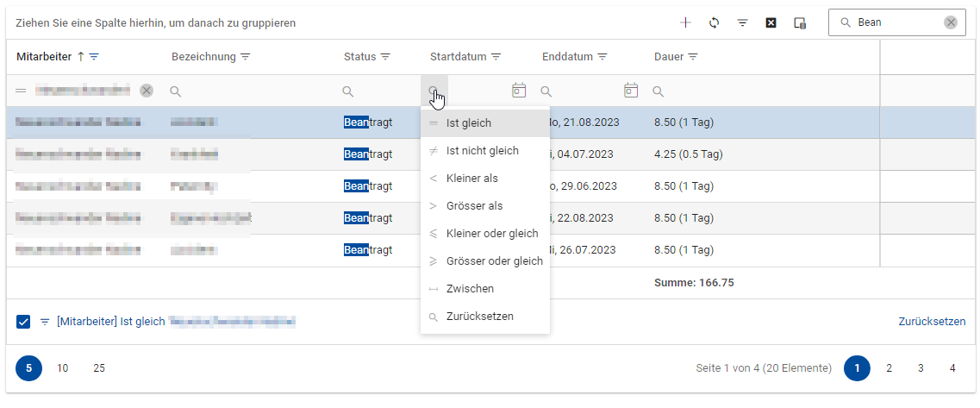Image resolution: width=980 pixels, height=408 pixels.
Task: Open the Status column header filter
Action: tap(385, 57)
